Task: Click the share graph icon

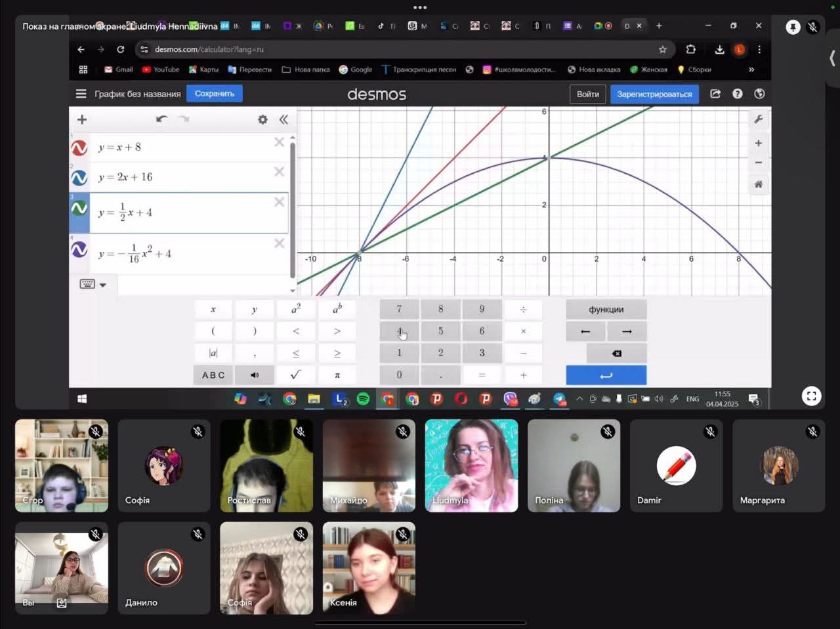Action: [715, 94]
